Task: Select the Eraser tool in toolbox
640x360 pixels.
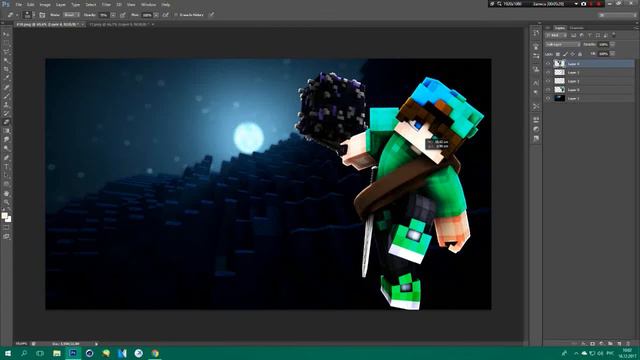Action: 7,122
